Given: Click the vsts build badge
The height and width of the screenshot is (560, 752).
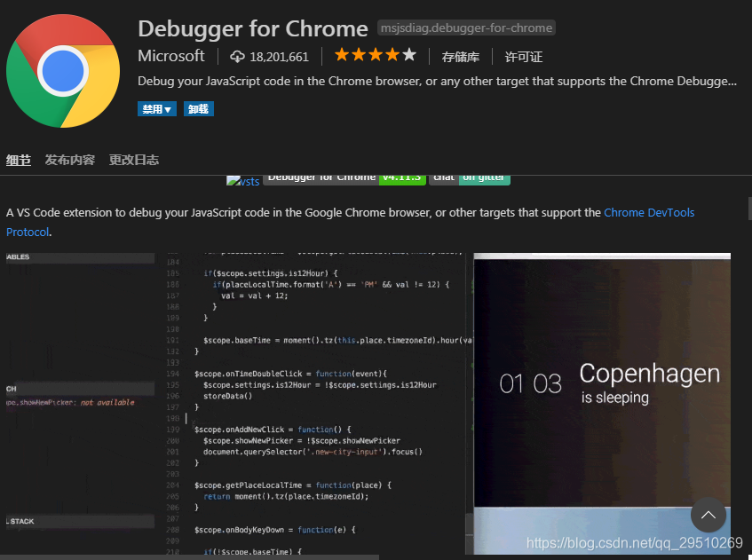Looking at the screenshot, I should (243, 181).
